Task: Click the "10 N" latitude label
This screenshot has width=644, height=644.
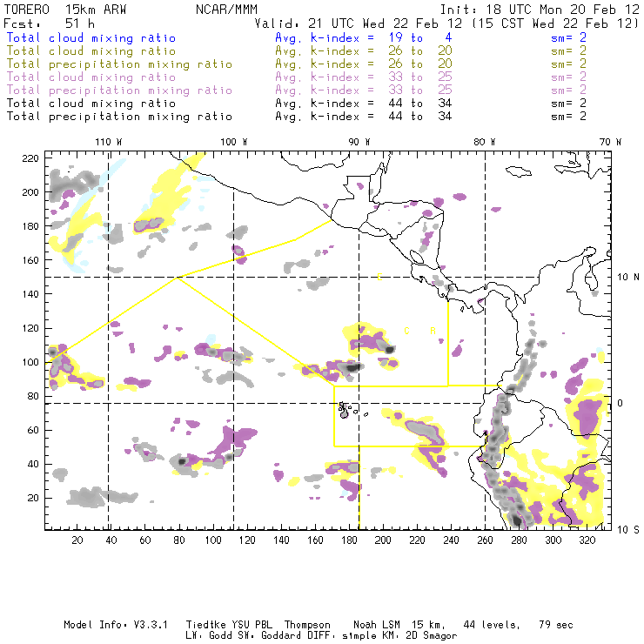Action: 628,278
